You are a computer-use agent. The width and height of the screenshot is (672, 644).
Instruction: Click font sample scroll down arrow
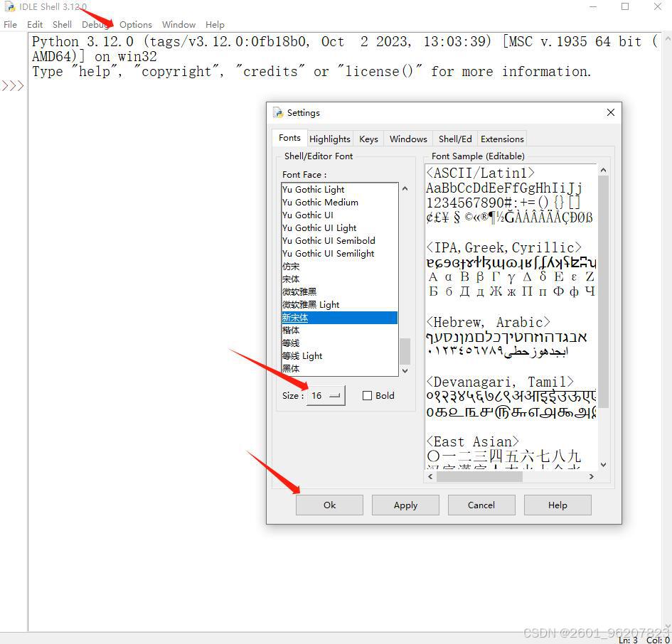[x=603, y=465]
